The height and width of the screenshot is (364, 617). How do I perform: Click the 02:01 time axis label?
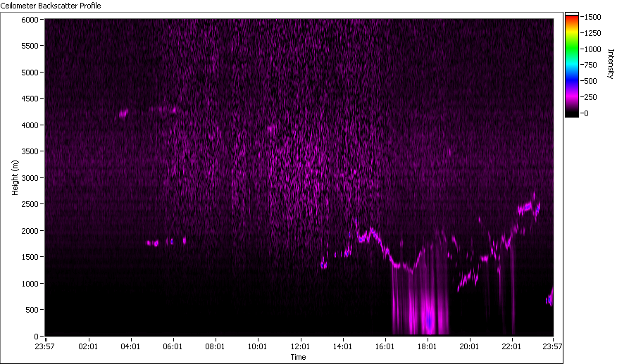pos(88,346)
